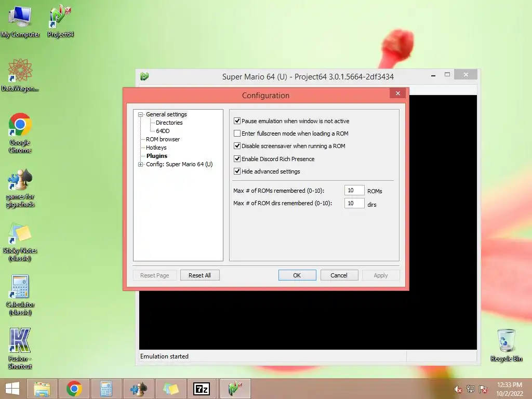Open the chess games icon in taskbar
The height and width of the screenshot is (399, 532).
tap(138, 389)
